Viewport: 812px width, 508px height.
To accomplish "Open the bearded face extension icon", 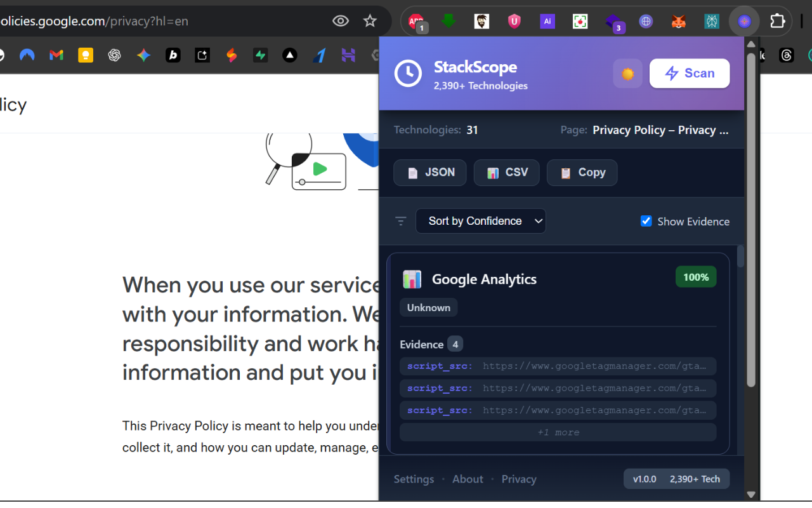I will (x=481, y=21).
